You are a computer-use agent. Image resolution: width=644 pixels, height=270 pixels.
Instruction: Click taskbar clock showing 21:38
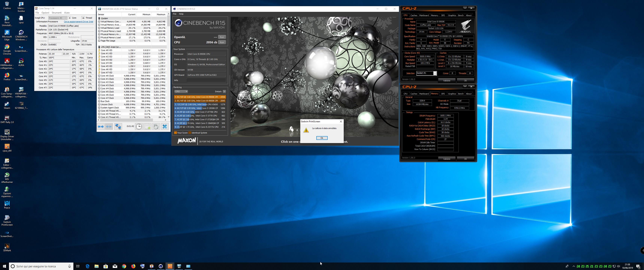(x=627, y=266)
